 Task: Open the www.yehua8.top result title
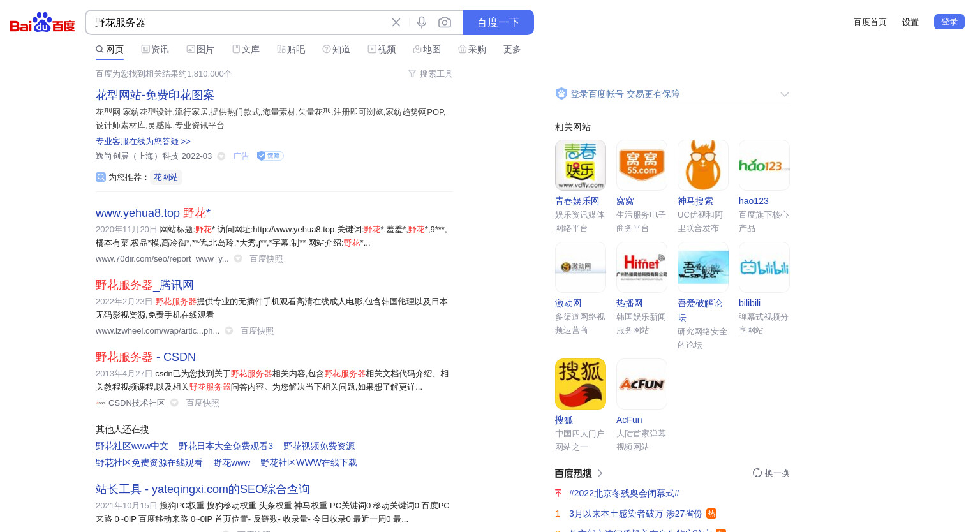pyautogui.click(x=153, y=212)
